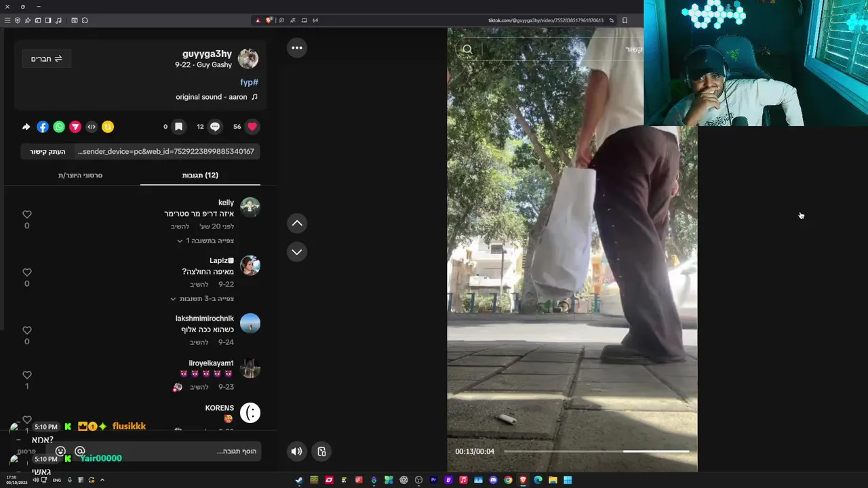Mute the video with the speaker icon
The image size is (868, 488).
pos(297,451)
